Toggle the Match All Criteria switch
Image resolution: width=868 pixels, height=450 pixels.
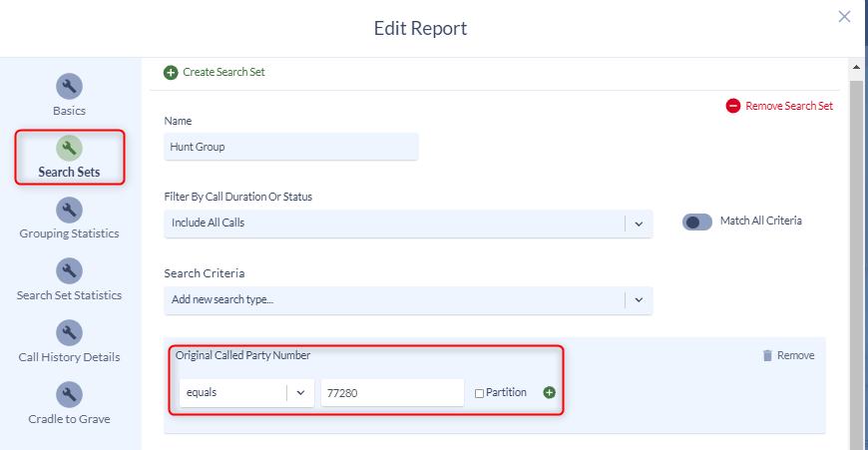(696, 222)
